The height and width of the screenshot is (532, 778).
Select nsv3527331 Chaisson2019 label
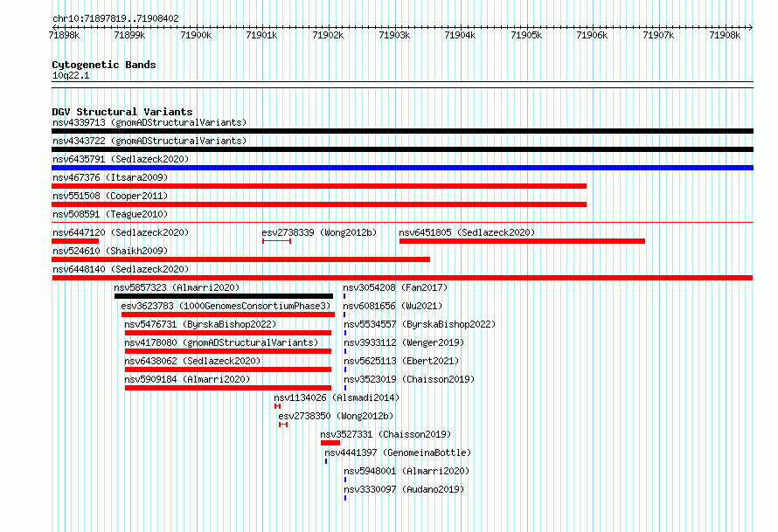pos(386,434)
